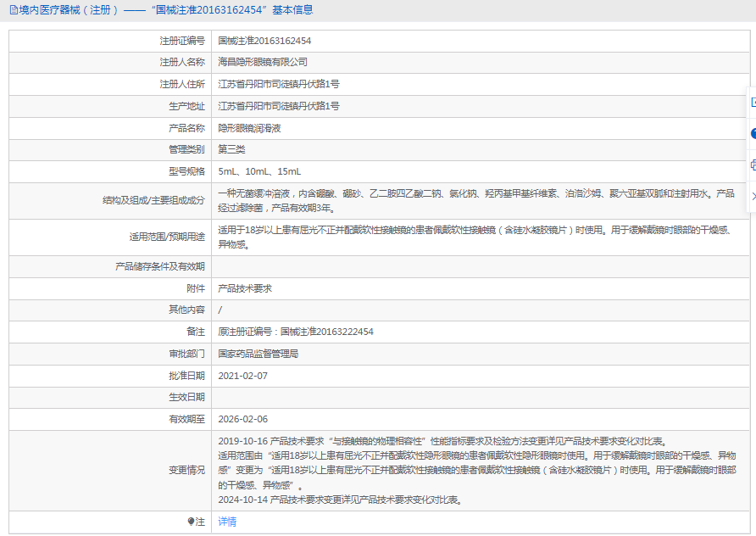Click 产品技术要求 in the 附件 row
The width and height of the screenshot is (756, 536).
click(x=245, y=288)
